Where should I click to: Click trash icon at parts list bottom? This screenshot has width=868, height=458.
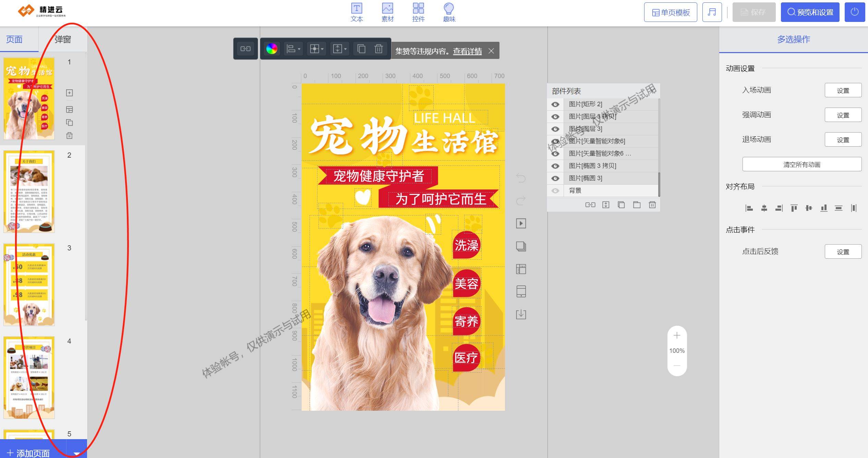click(652, 205)
